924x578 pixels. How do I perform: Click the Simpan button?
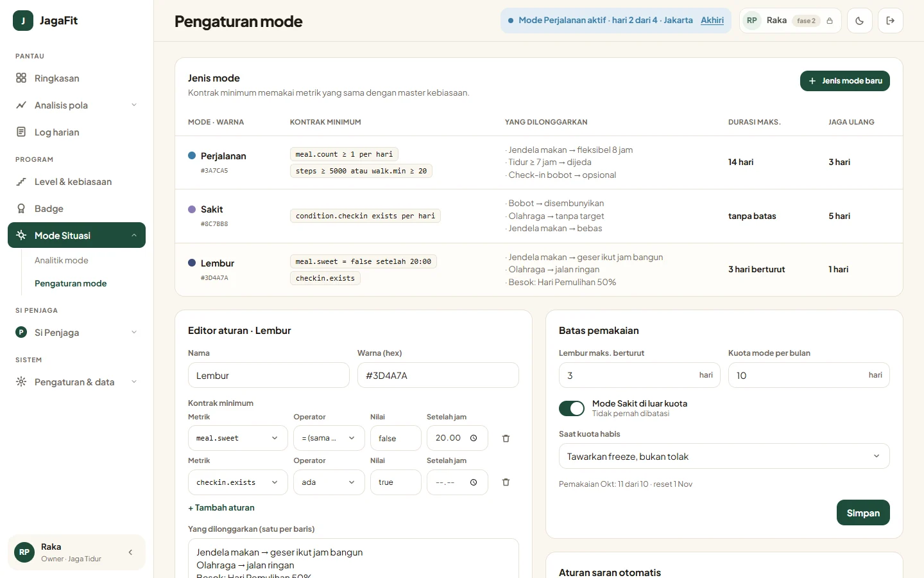(863, 512)
